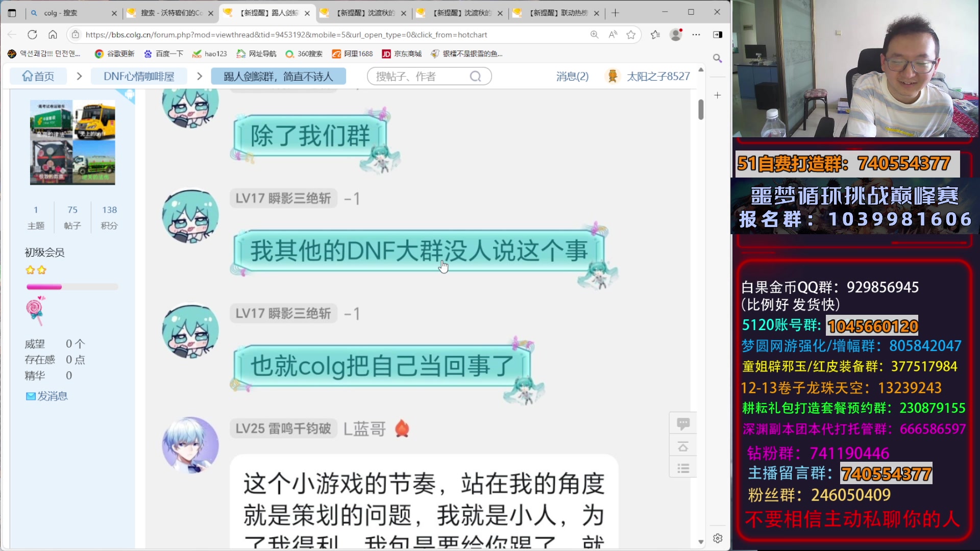Open the tab actions menu icon
980x551 pixels.
[x=12, y=13]
